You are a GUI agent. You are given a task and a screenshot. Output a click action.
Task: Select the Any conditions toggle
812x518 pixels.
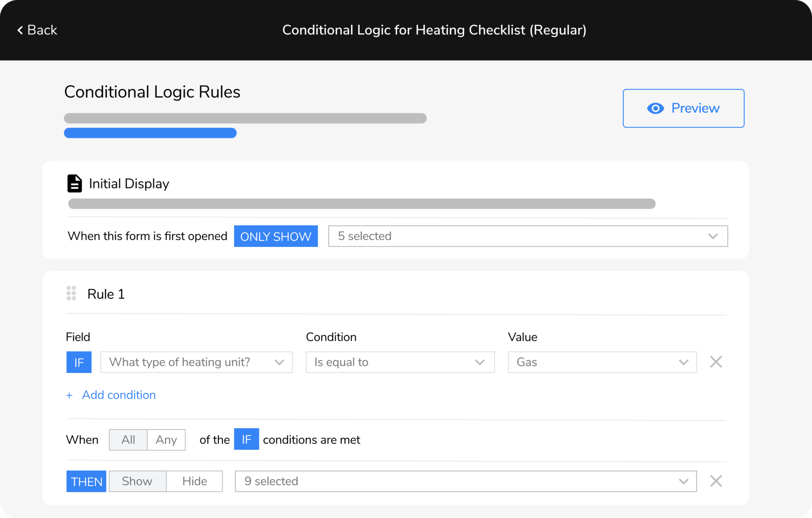166,440
